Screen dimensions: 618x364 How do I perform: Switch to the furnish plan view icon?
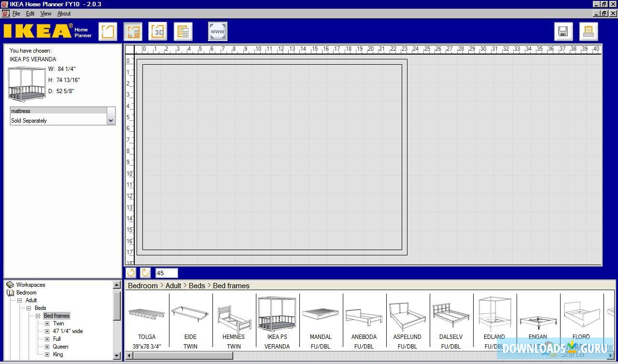tap(132, 31)
